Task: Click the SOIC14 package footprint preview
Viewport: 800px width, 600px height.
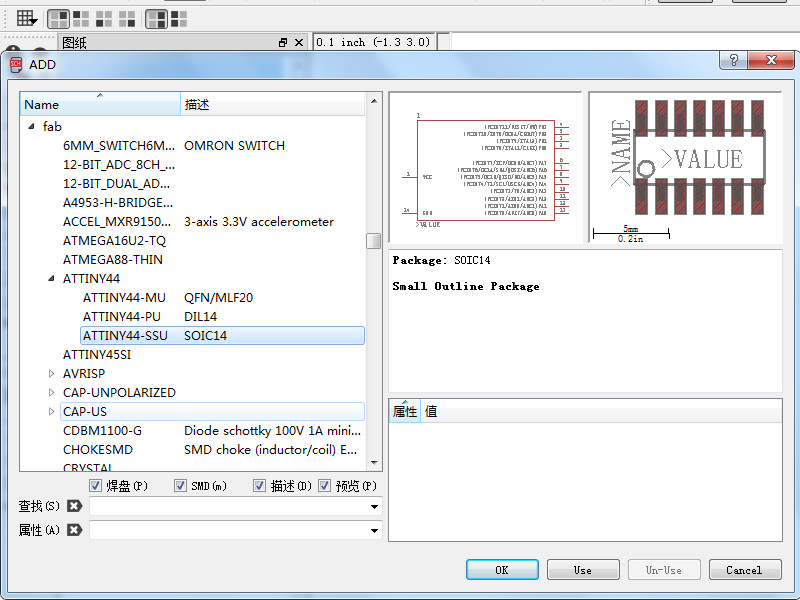Action: 685,168
